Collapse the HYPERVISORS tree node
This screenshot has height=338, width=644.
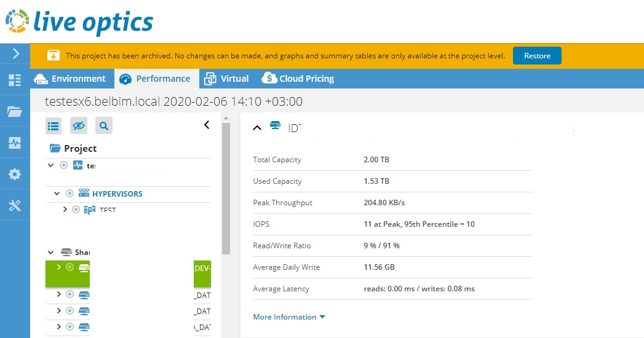tap(57, 193)
